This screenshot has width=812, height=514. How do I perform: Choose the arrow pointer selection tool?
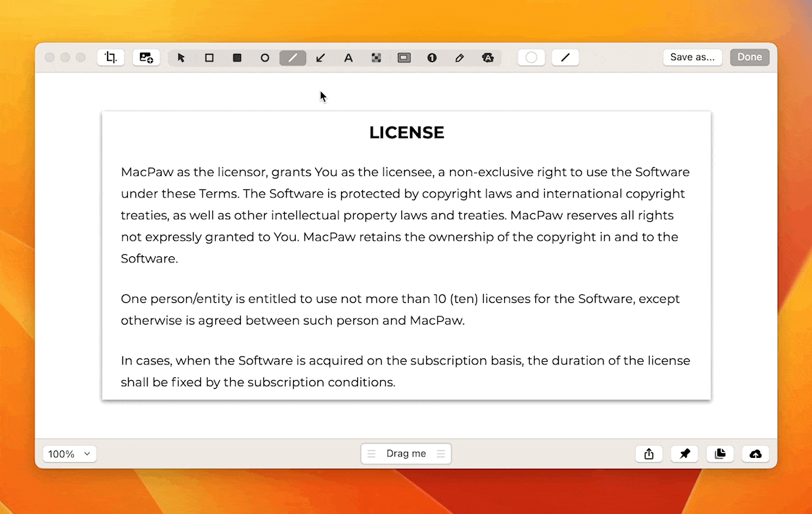pyautogui.click(x=181, y=58)
